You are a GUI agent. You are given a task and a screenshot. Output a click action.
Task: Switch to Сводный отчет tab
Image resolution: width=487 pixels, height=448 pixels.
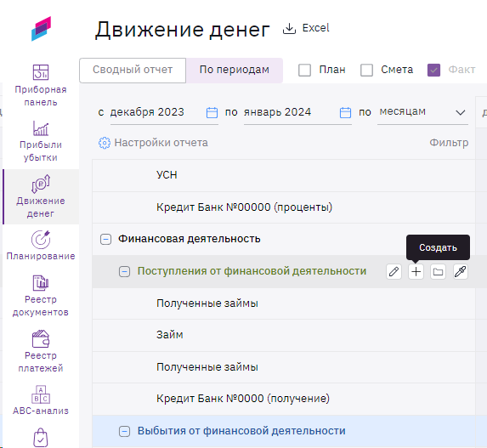(x=133, y=71)
